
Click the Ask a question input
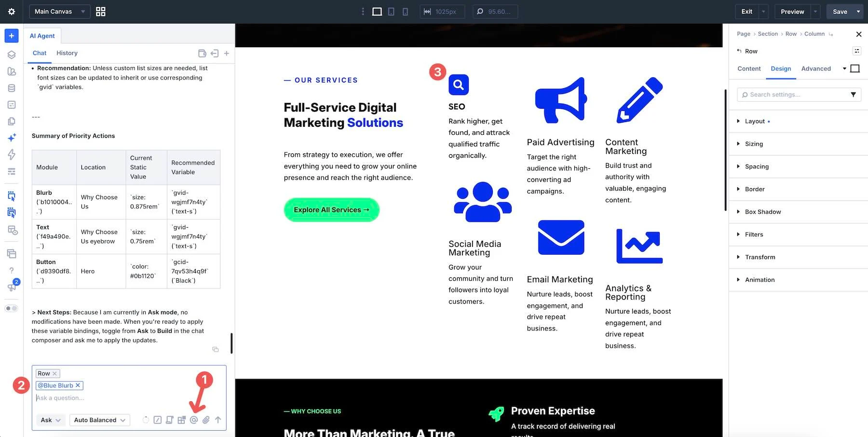[129, 398]
